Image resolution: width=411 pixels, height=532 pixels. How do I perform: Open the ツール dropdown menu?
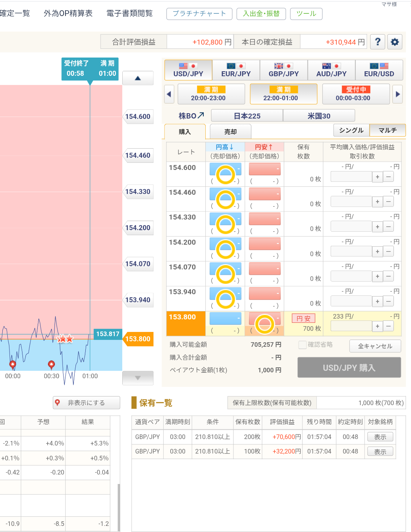[x=306, y=14]
